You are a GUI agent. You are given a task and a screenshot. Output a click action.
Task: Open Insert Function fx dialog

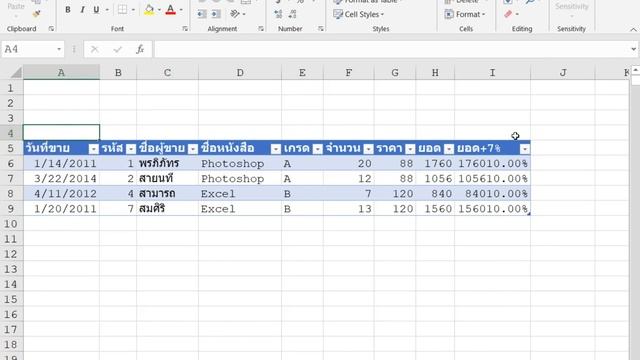(140, 49)
